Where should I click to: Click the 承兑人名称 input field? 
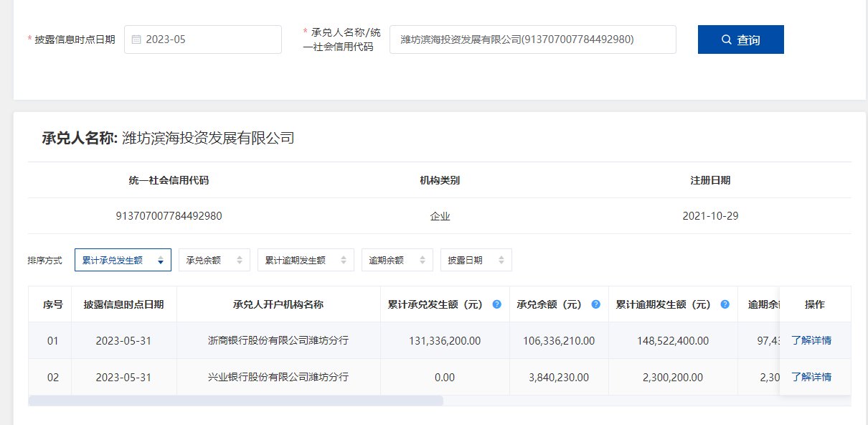pos(532,39)
